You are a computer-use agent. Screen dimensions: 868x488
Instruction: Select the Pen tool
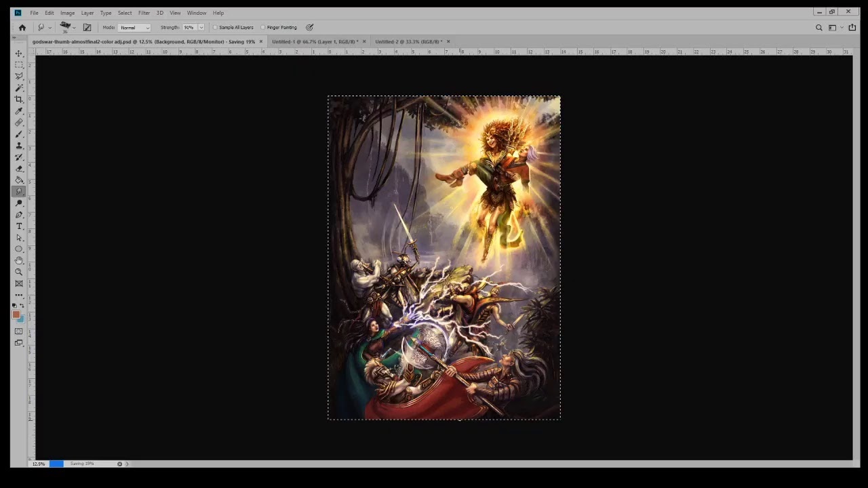click(19, 215)
